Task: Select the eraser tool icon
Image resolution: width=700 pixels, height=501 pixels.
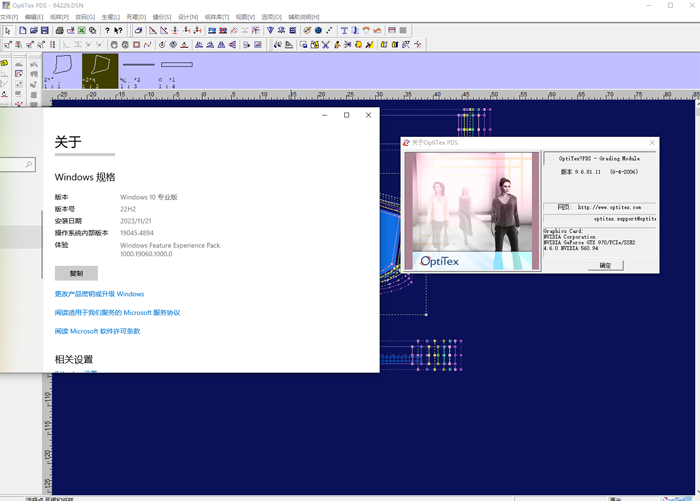Action: 138,31
